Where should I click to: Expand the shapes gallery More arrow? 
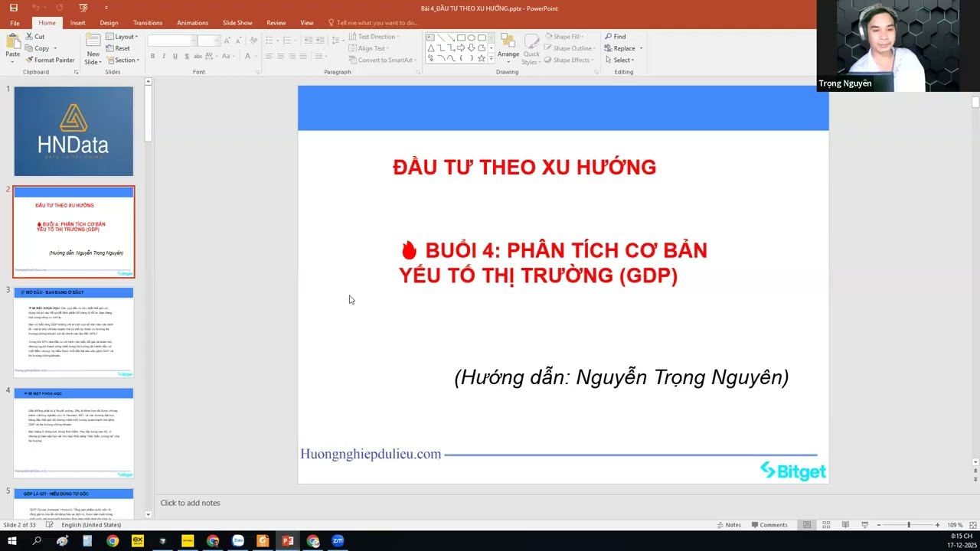coord(491,59)
